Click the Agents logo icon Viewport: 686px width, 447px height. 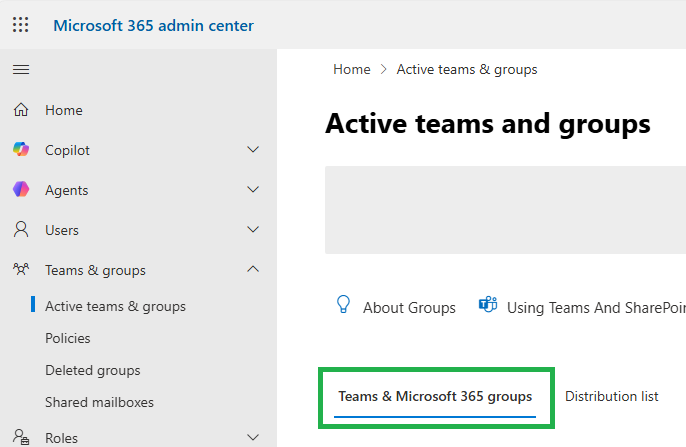tap(21, 190)
